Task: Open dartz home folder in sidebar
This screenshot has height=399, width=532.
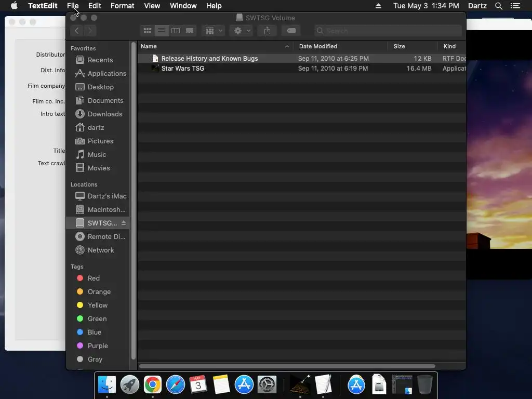Action: (x=98, y=128)
